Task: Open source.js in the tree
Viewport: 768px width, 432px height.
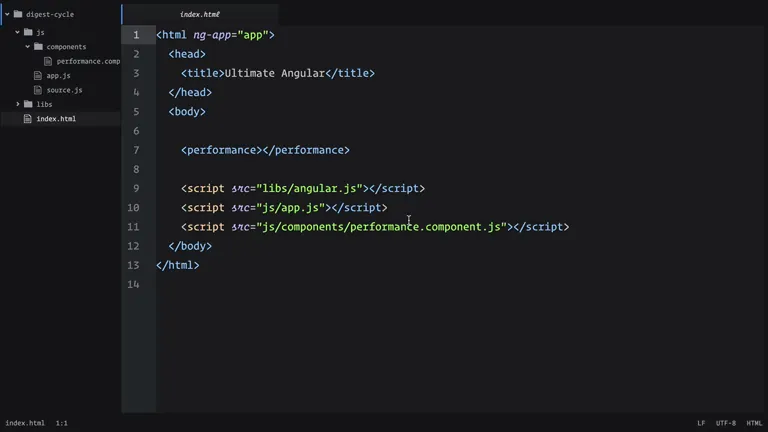Action: tap(64, 90)
